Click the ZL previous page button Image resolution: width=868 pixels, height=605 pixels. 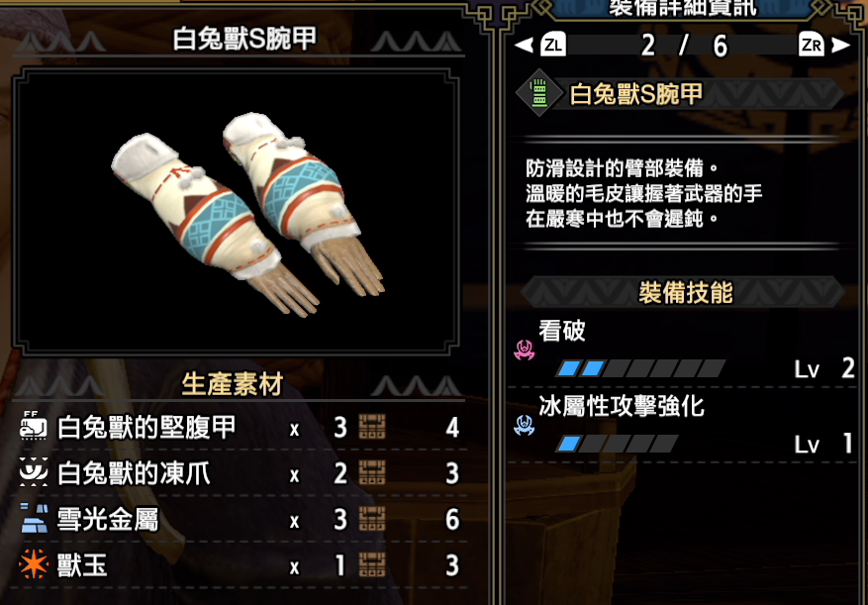click(553, 45)
